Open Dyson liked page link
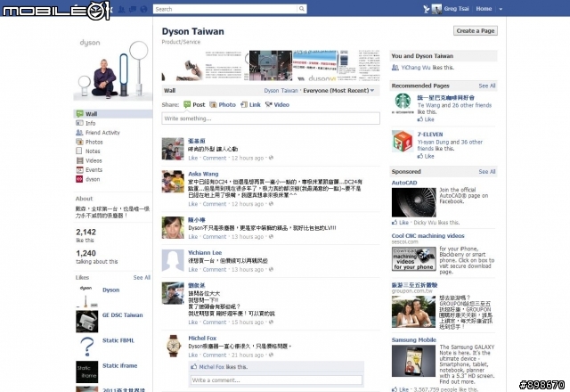Image resolution: width=570 pixels, height=392 pixels. (x=110, y=290)
